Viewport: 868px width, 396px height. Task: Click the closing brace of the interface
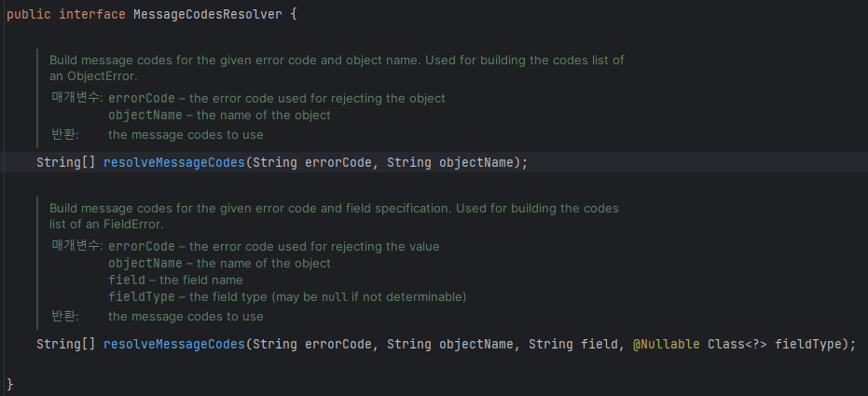pos(10,384)
